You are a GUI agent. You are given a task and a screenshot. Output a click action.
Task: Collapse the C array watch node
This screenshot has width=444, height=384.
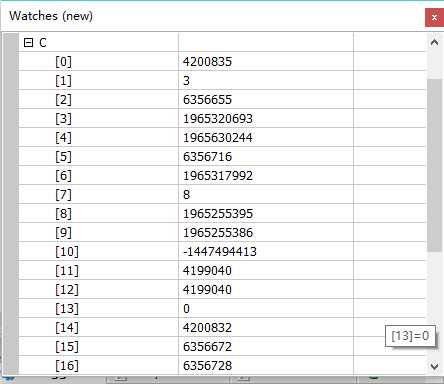click(28, 43)
